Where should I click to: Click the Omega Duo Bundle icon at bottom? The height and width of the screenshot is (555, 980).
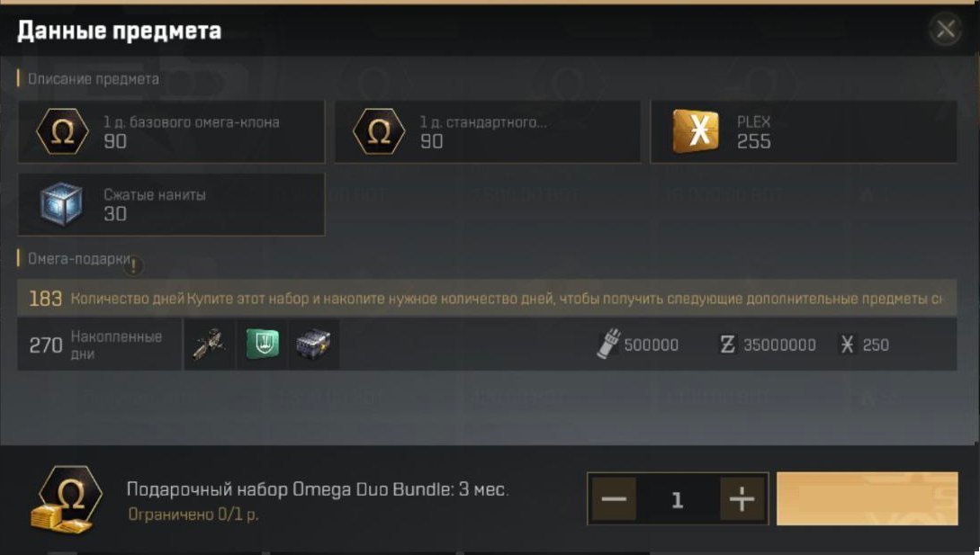67,500
